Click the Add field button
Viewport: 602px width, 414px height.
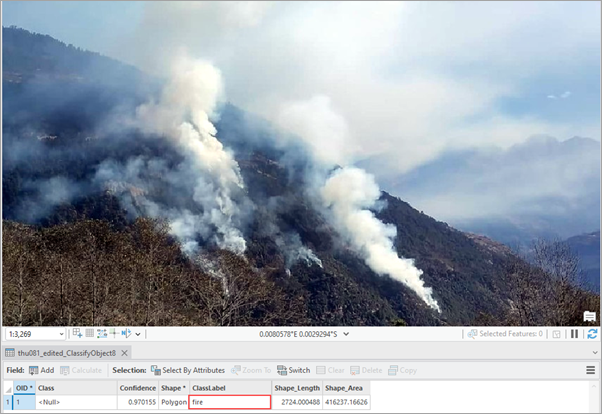click(41, 370)
